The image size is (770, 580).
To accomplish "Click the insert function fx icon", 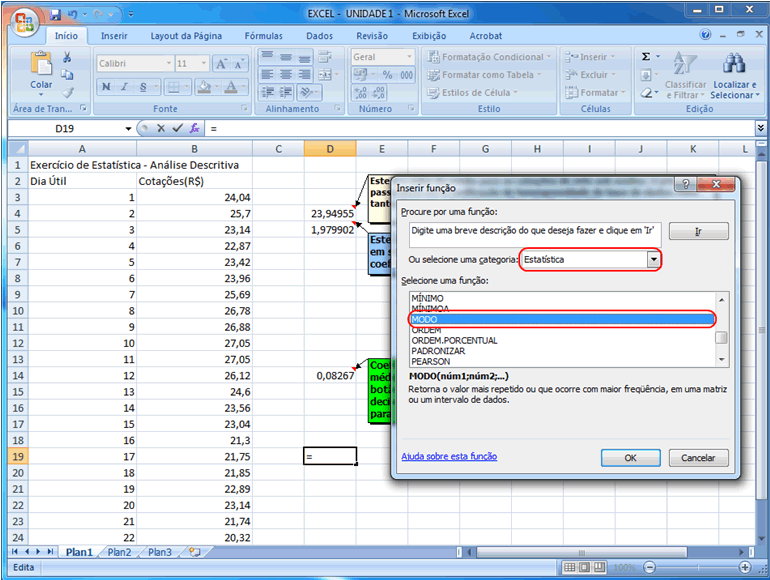I will coord(195,129).
